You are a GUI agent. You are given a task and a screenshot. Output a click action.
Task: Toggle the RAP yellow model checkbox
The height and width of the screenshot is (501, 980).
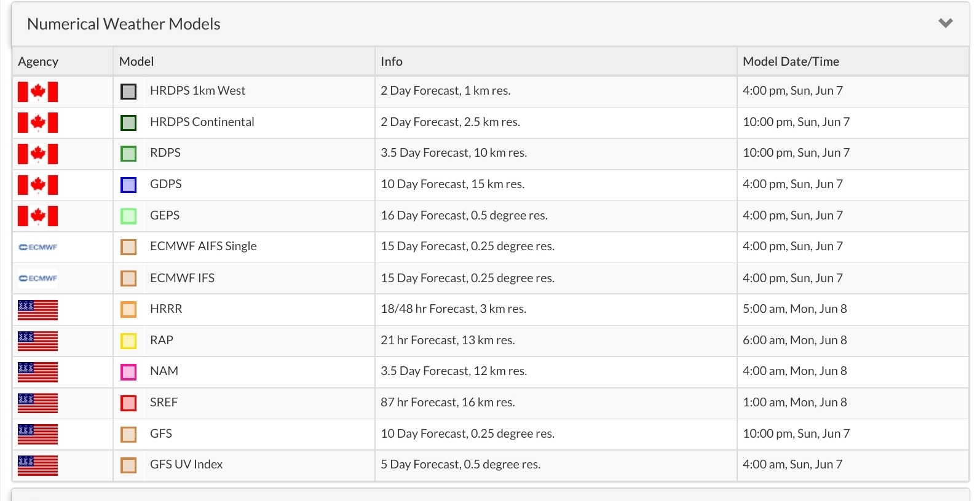point(128,341)
